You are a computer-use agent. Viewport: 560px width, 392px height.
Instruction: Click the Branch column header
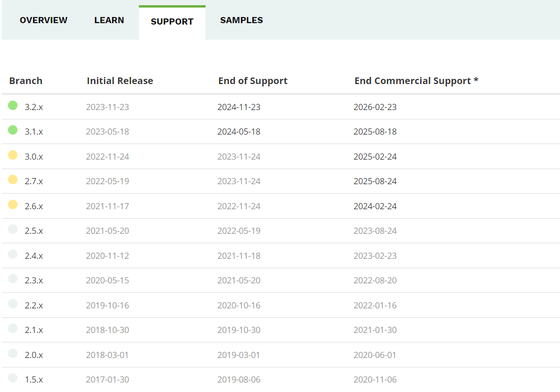tap(26, 81)
